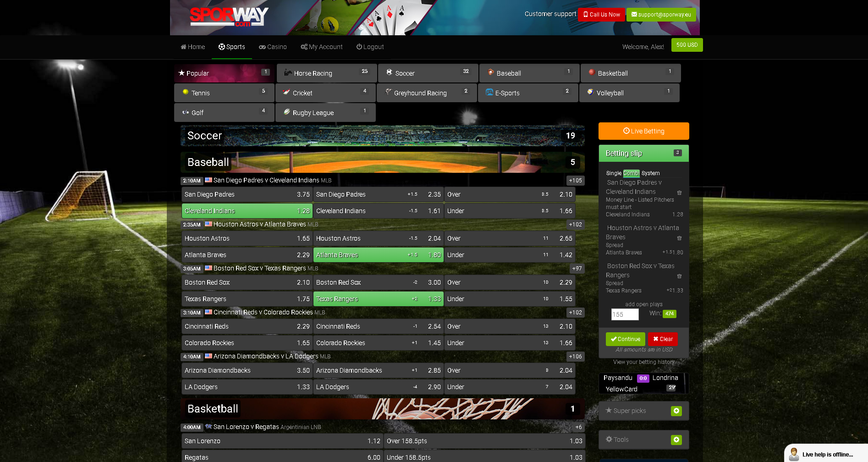Collapse the Soccer section header
Viewport: 868px width, 462px height.
[382, 136]
